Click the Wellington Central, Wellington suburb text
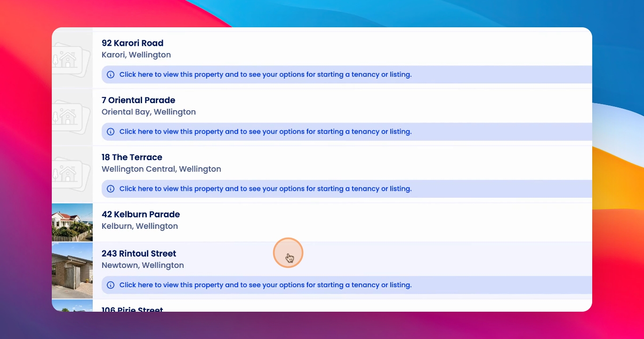Screen dimensions: 644x339 pos(161,169)
